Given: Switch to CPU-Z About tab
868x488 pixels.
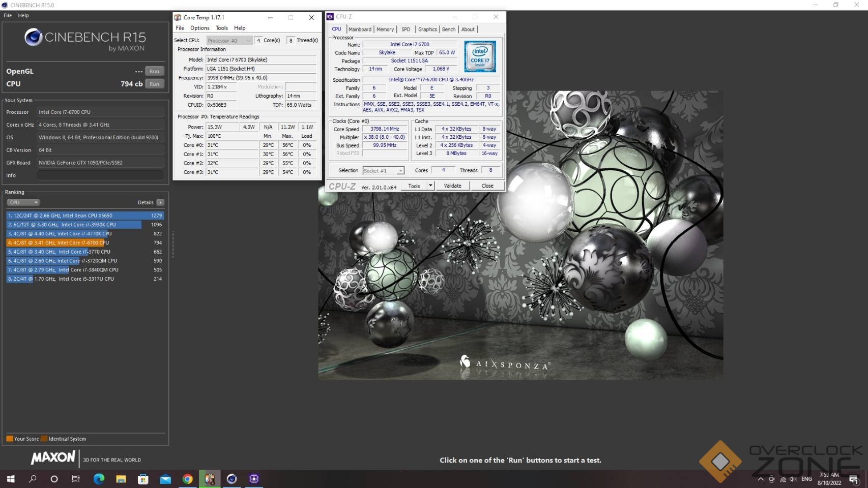Looking at the screenshot, I should (468, 29).
